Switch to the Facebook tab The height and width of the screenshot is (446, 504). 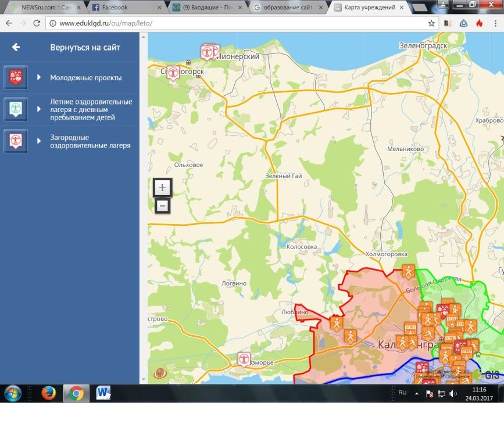[122, 8]
